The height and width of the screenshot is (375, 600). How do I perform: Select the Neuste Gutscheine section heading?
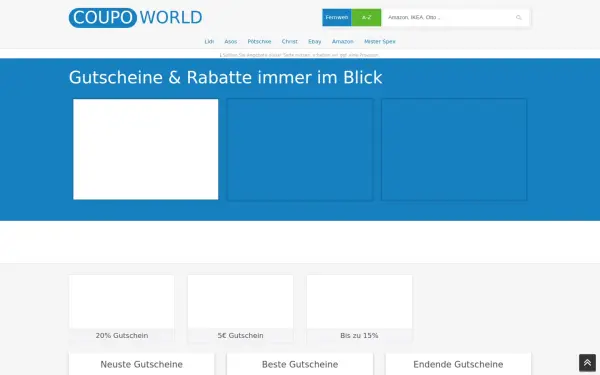(x=142, y=364)
